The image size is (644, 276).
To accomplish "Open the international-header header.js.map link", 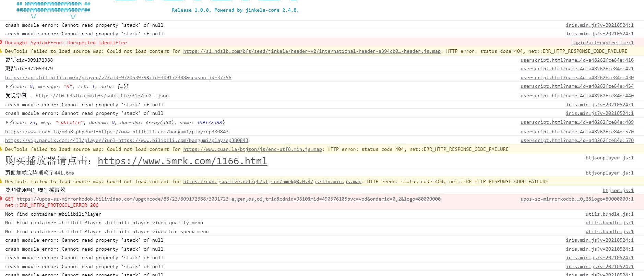I will point(312,51).
